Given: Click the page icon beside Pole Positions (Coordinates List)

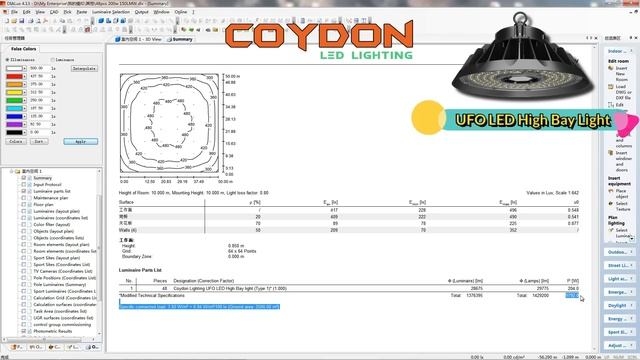Looking at the screenshot, I should (x=29, y=278).
